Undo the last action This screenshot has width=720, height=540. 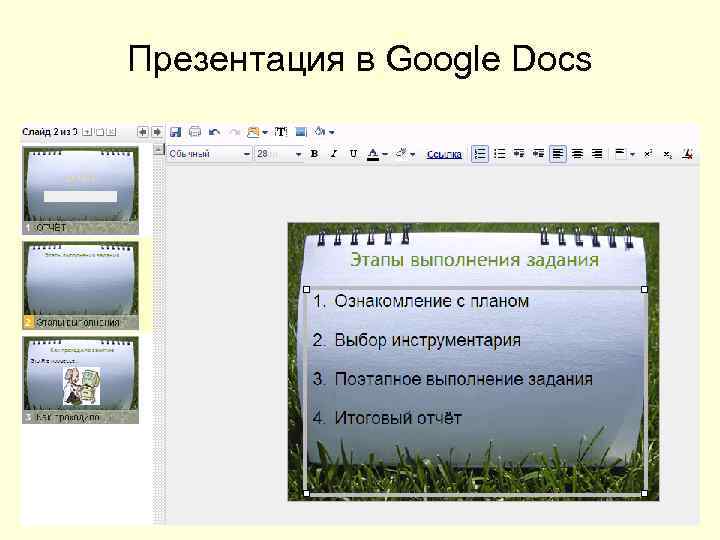tap(214, 132)
